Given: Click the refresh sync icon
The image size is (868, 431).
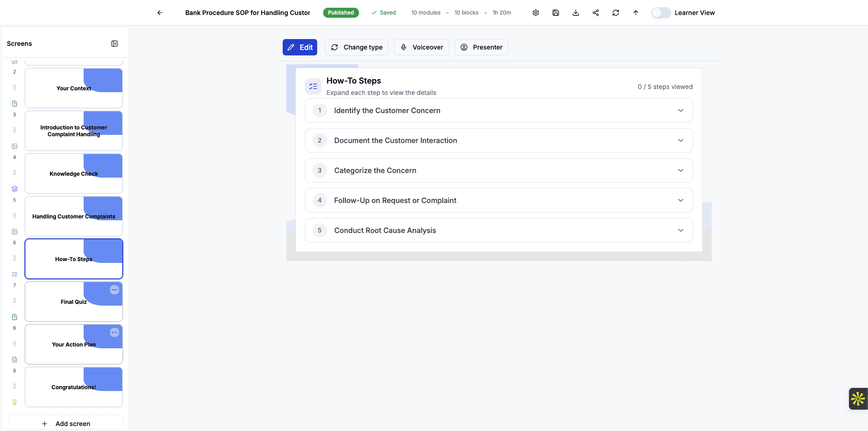Looking at the screenshot, I should coord(616,13).
